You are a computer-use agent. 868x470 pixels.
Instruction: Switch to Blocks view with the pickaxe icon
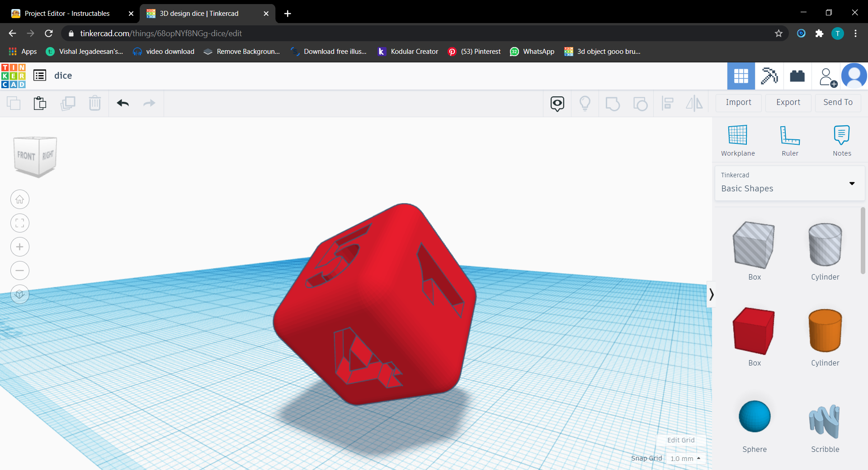[x=769, y=76]
